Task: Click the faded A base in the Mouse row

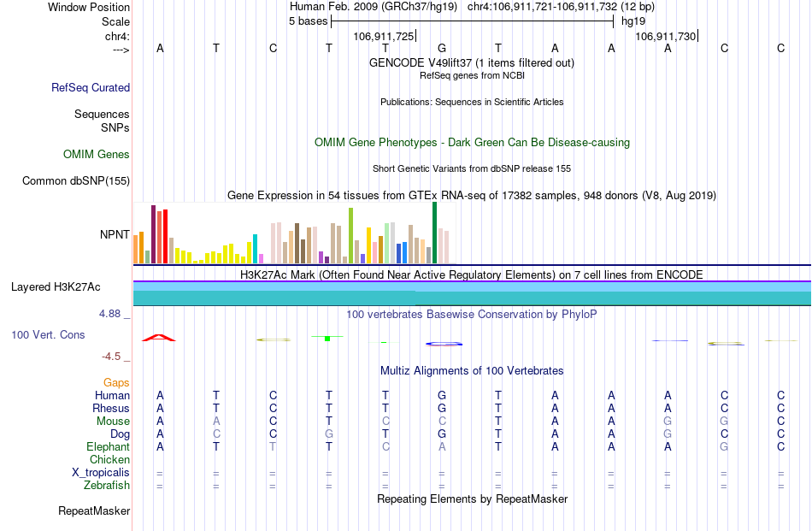Action: (x=216, y=422)
